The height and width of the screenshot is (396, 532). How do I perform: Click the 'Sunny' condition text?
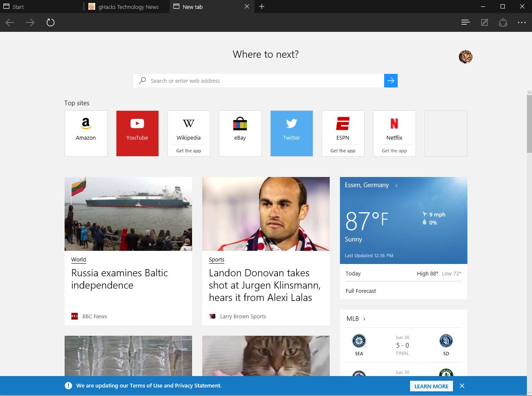(x=354, y=239)
